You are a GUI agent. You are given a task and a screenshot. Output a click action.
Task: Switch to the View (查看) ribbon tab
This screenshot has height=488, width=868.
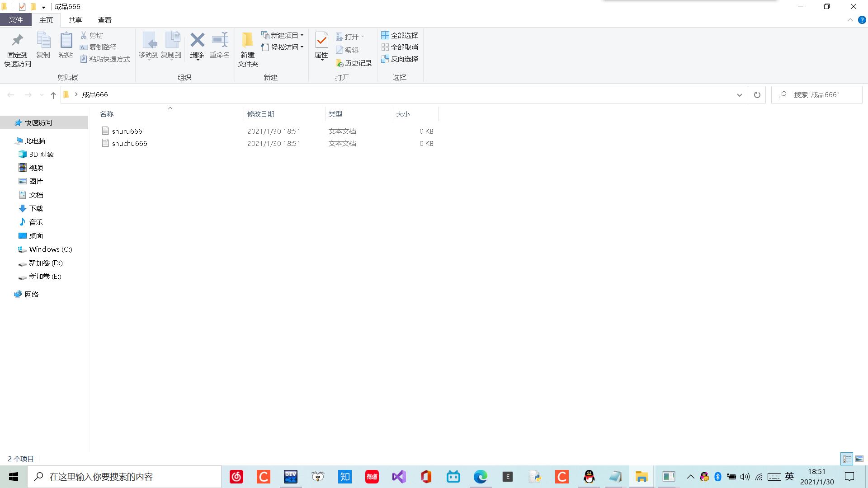click(104, 20)
